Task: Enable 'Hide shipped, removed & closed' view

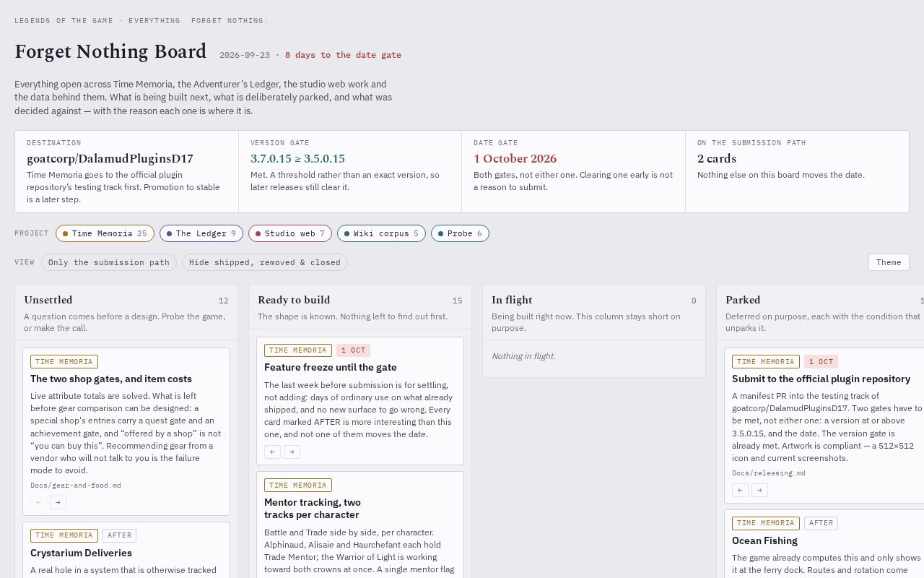Action: tap(265, 262)
